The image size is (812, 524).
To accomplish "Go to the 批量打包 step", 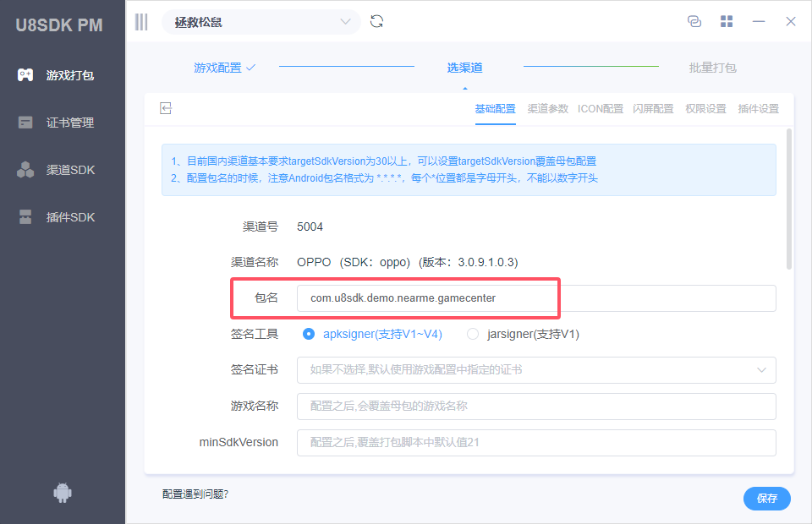I will click(x=712, y=68).
